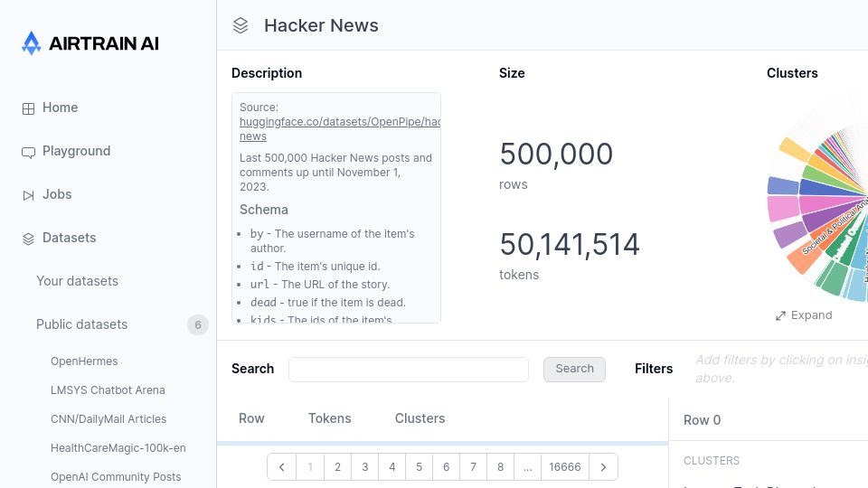
Task: Go to page 2
Action: pyautogui.click(x=337, y=467)
